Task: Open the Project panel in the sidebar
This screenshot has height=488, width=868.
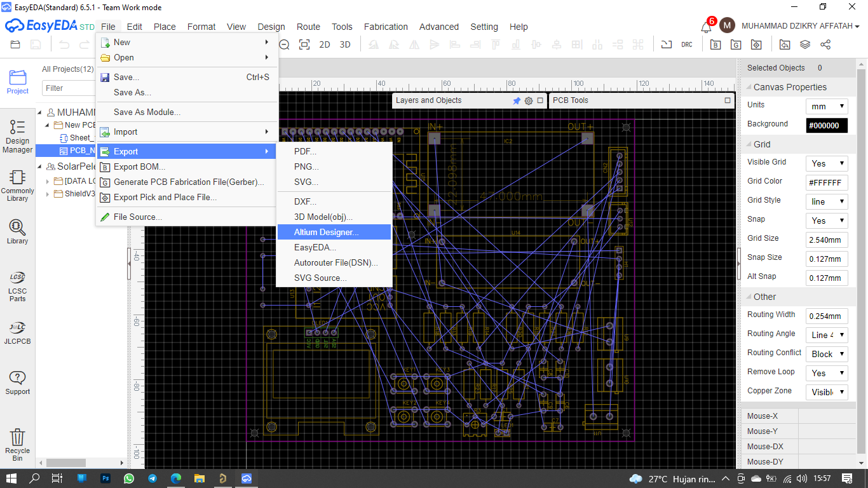Action: [x=18, y=82]
